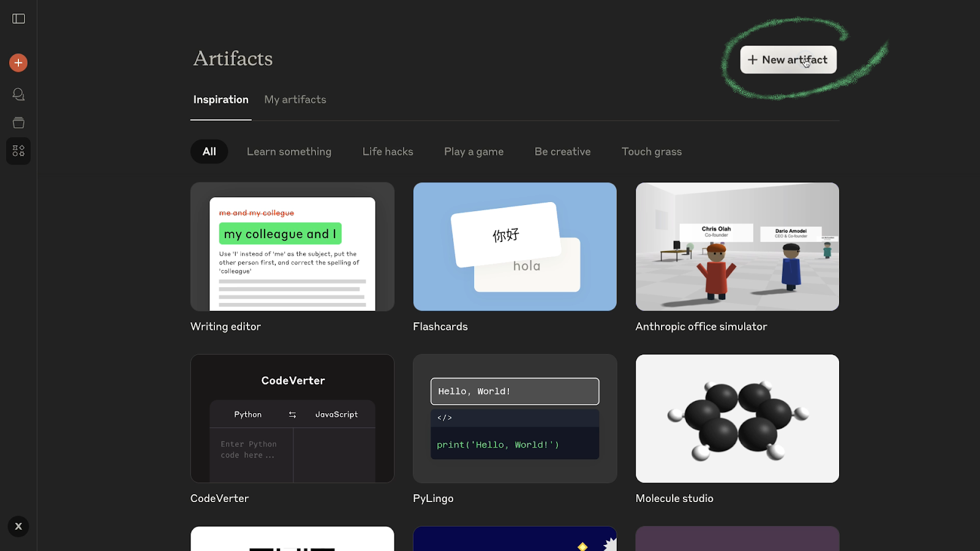Image resolution: width=980 pixels, height=551 pixels.
Task: Open the Molecule studio thumbnail
Action: click(x=737, y=419)
